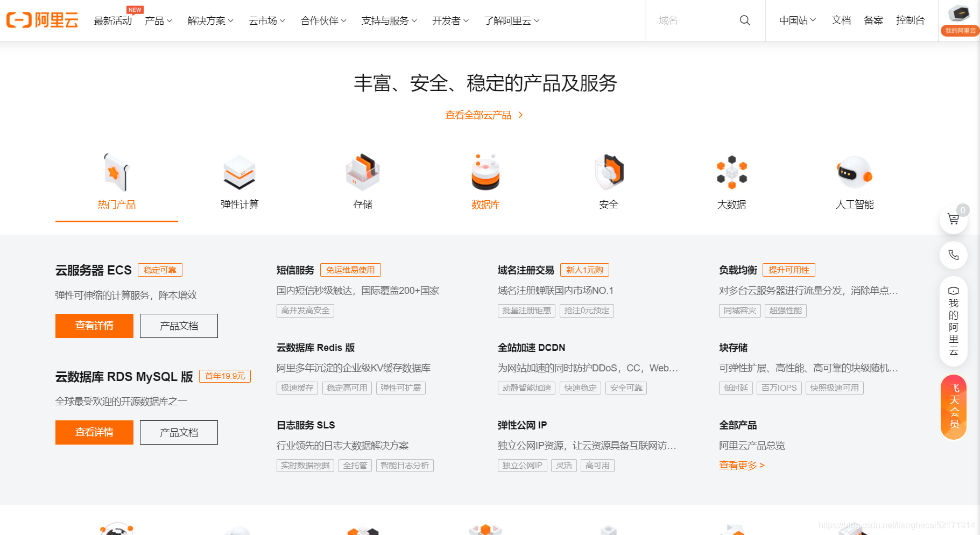Switch to the 热门产品 tab label
The height and width of the screenshot is (535, 980).
[117, 205]
